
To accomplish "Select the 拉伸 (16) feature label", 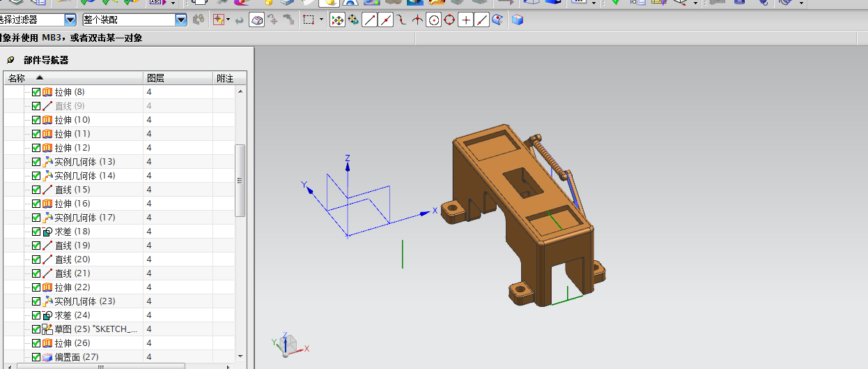I will pyautogui.click(x=72, y=204).
